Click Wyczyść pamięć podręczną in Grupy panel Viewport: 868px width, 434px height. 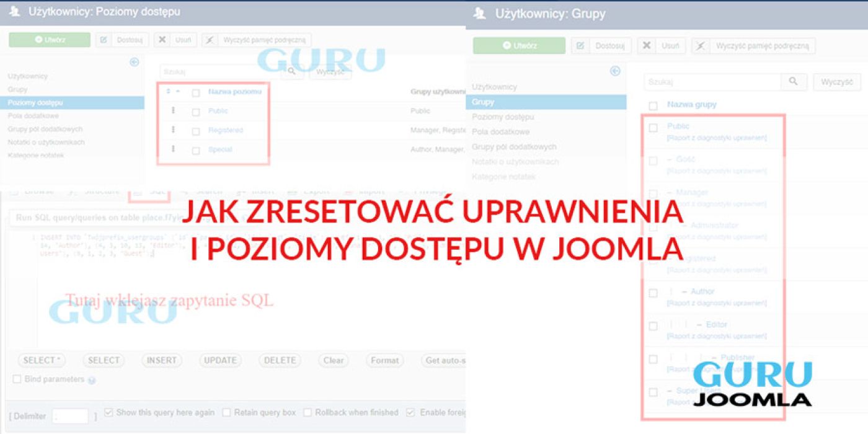click(753, 46)
